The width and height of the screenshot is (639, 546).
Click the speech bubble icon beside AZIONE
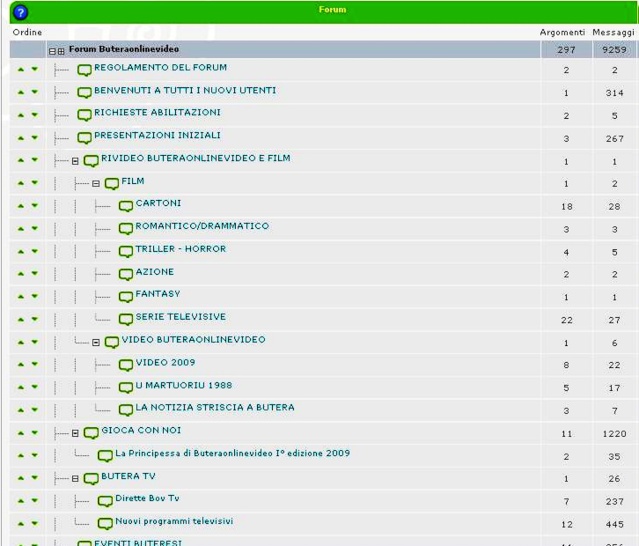tap(126, 274)
